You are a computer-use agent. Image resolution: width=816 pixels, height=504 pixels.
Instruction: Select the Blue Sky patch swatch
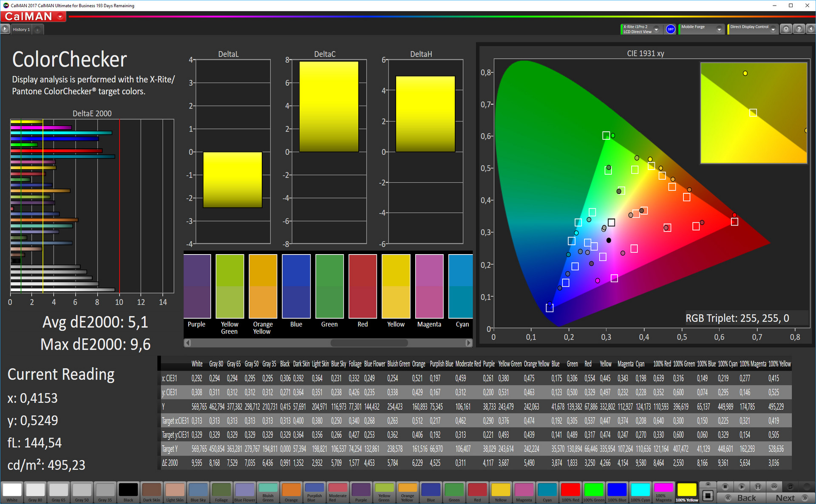tap(198, 492)
